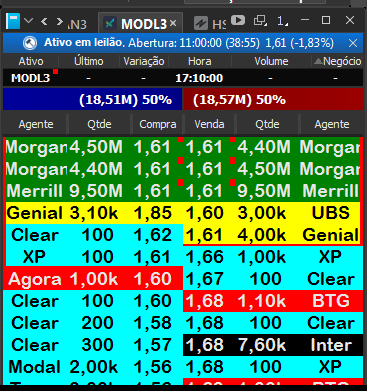The height and width of the screenshot is (391, 367).
Task: Select the MODL3 ticker cell
Action: tap(31, 78)
